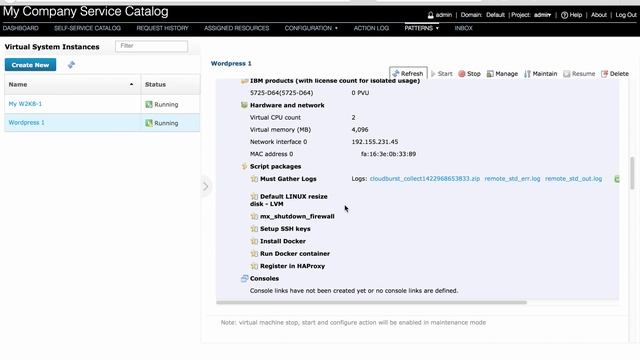Click the Refresh button
The width and height of the screenshot is (640, 360).
point(408,73)
